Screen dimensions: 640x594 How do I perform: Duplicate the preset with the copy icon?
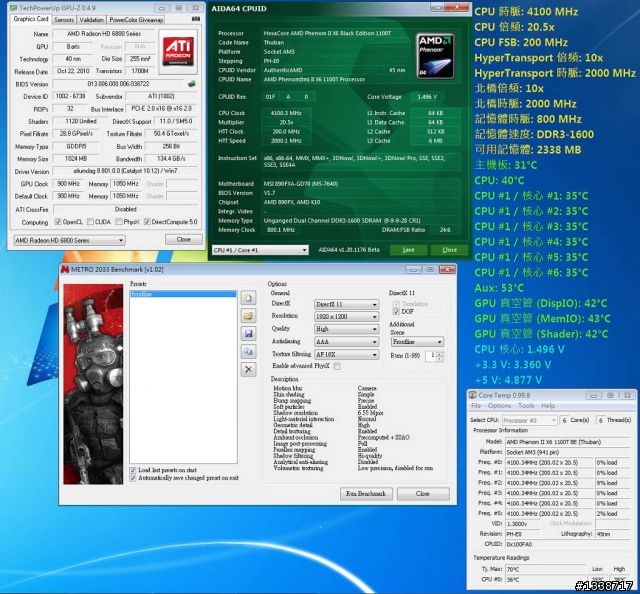(x=248, y=352)
